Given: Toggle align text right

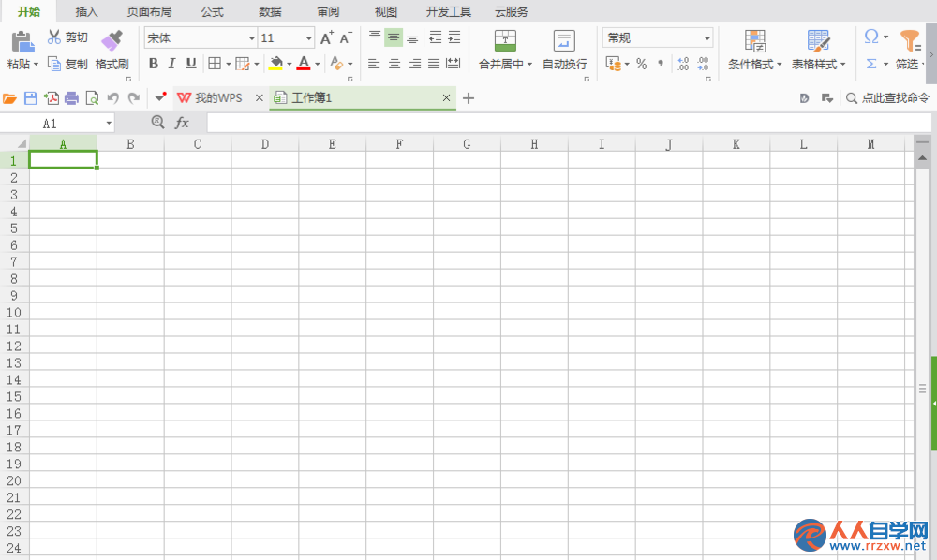Looking at the screenshot, I should pos(415,64).
